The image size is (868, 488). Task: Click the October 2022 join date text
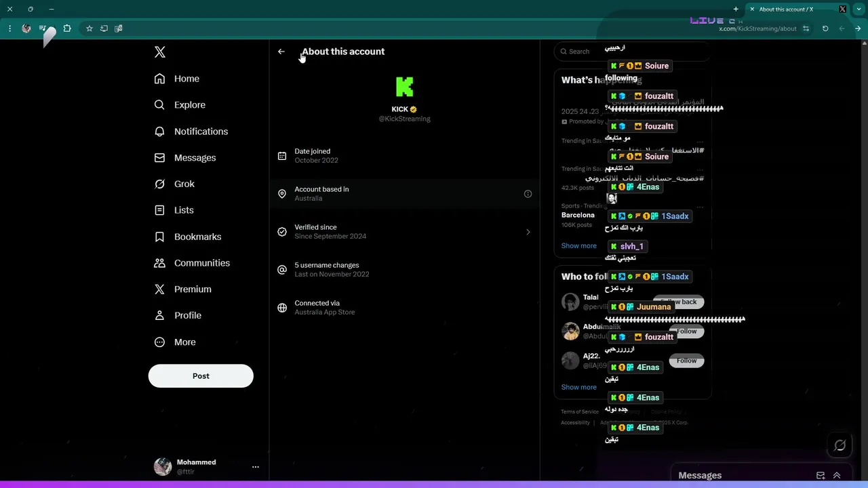pos(316,161)
